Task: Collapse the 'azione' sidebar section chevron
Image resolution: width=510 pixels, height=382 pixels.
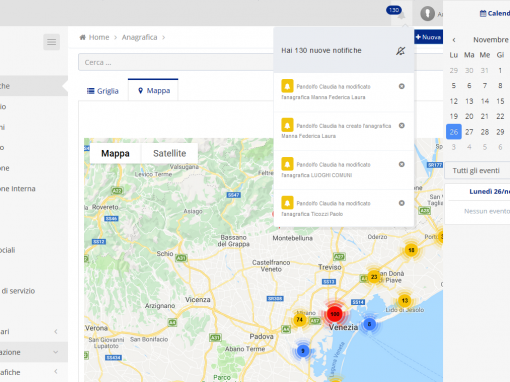Action: point(56,352)
